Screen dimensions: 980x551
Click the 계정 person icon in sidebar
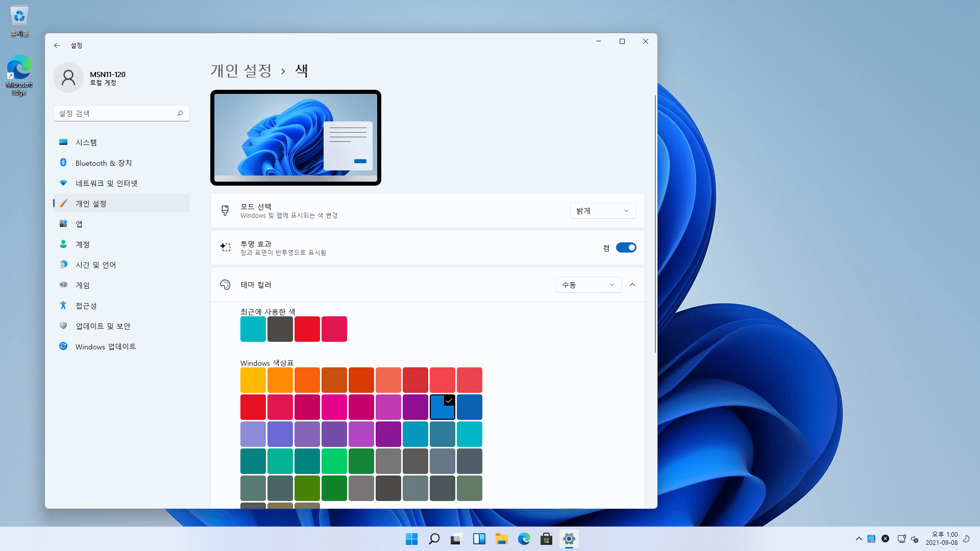pyautogui.click(x=63, y=244)
